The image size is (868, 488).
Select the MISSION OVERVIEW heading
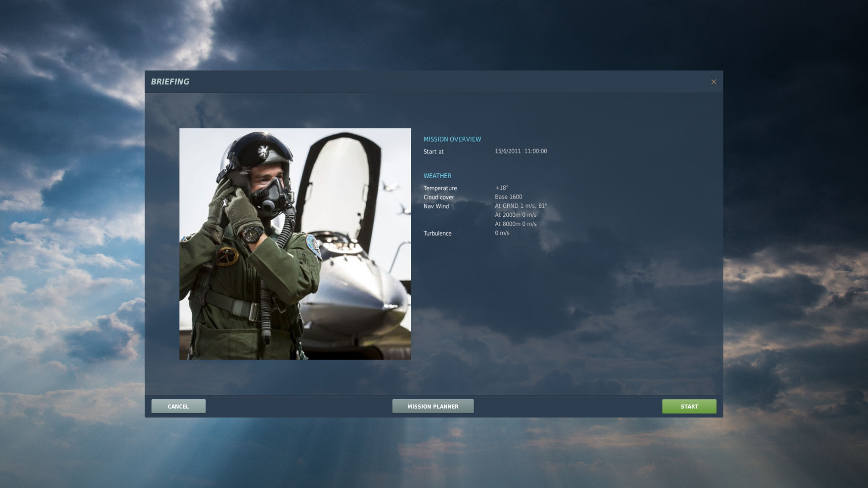tap(452, 139)
